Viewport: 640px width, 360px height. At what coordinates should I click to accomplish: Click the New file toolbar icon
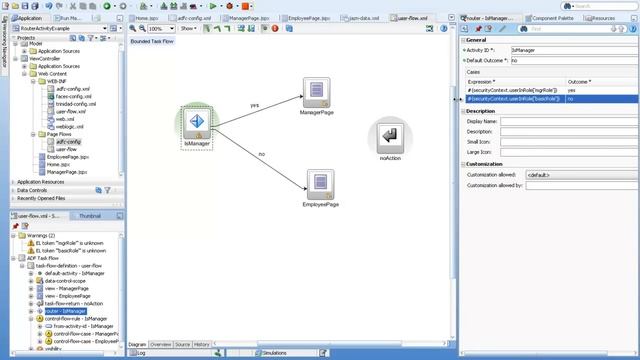5,6
